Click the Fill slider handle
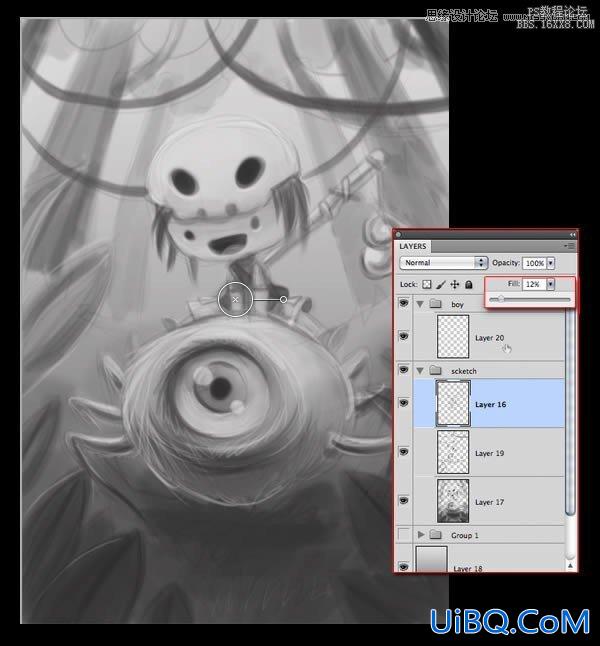 pos(500,299)
